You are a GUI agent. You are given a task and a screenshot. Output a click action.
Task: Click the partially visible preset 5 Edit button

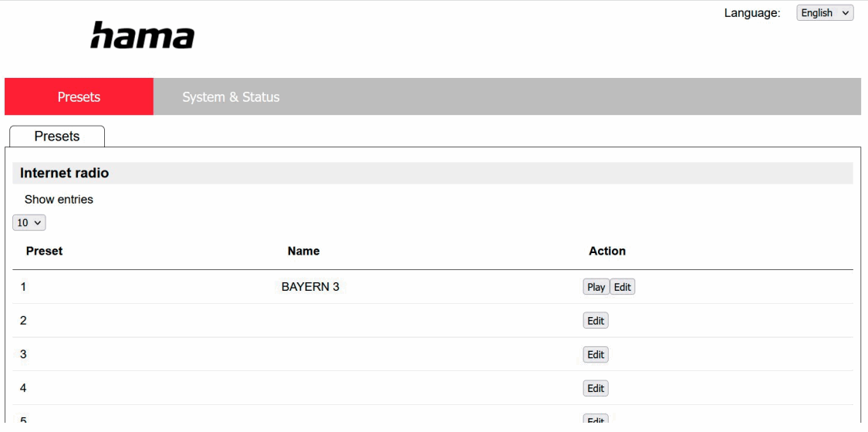tap(596, 420)
